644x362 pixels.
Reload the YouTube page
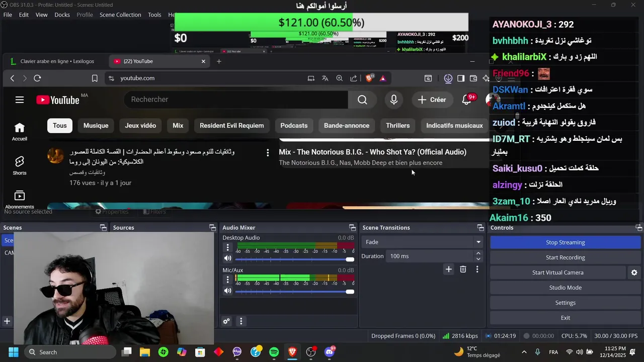tap(37, 78)
